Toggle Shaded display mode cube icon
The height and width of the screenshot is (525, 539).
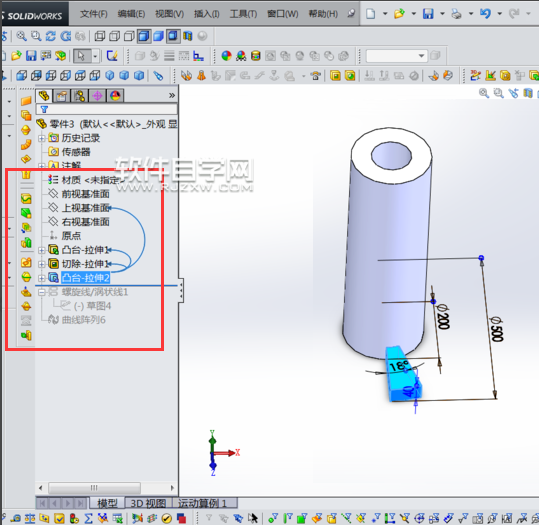click(x=158, y=36)
